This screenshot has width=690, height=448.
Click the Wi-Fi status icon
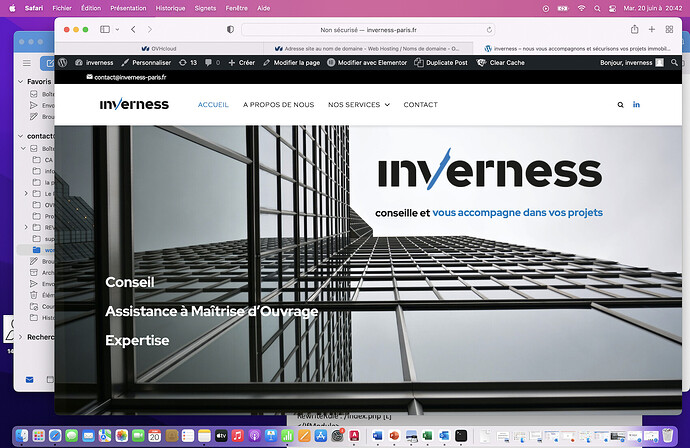tap(582, 8)
